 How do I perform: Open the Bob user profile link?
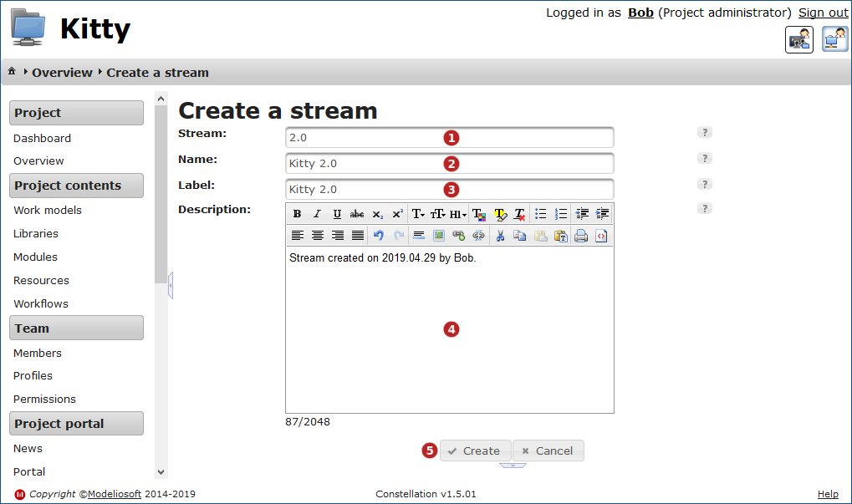click(640, 13)
